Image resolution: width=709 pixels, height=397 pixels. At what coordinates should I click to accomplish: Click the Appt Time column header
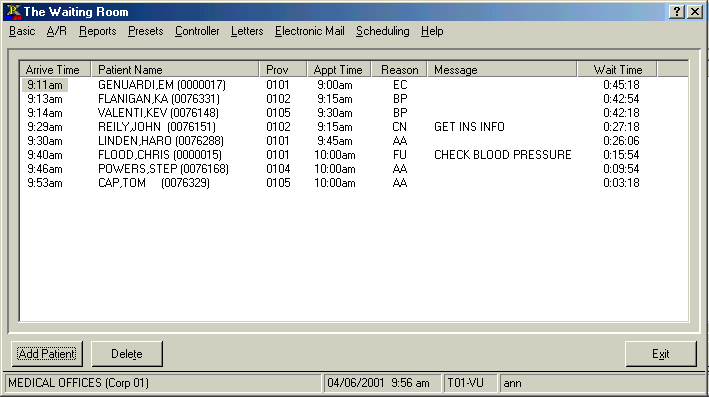click(339, 70)
